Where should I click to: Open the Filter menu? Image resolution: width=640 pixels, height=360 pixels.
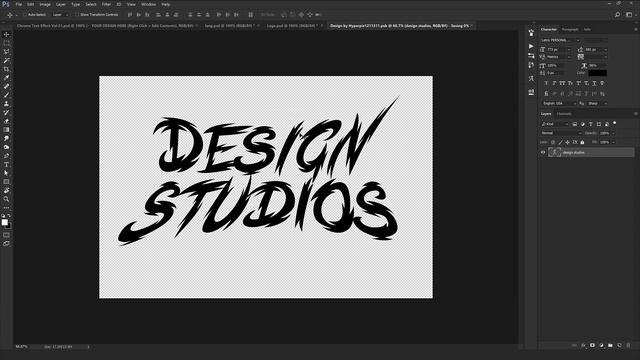pos(106,4)
